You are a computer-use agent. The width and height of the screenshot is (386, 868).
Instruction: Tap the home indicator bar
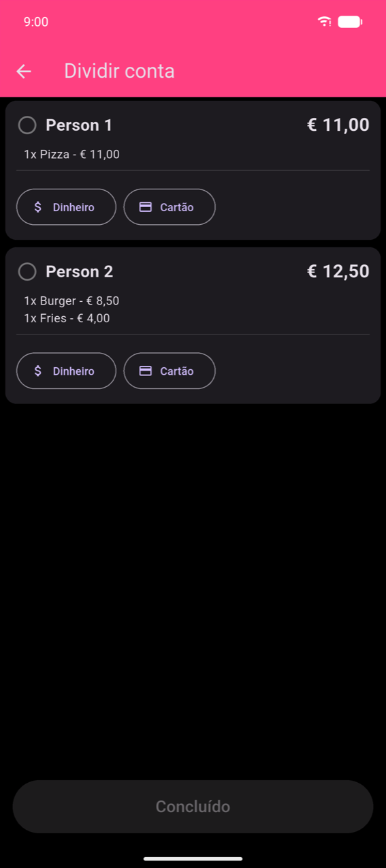click(193, 858)
